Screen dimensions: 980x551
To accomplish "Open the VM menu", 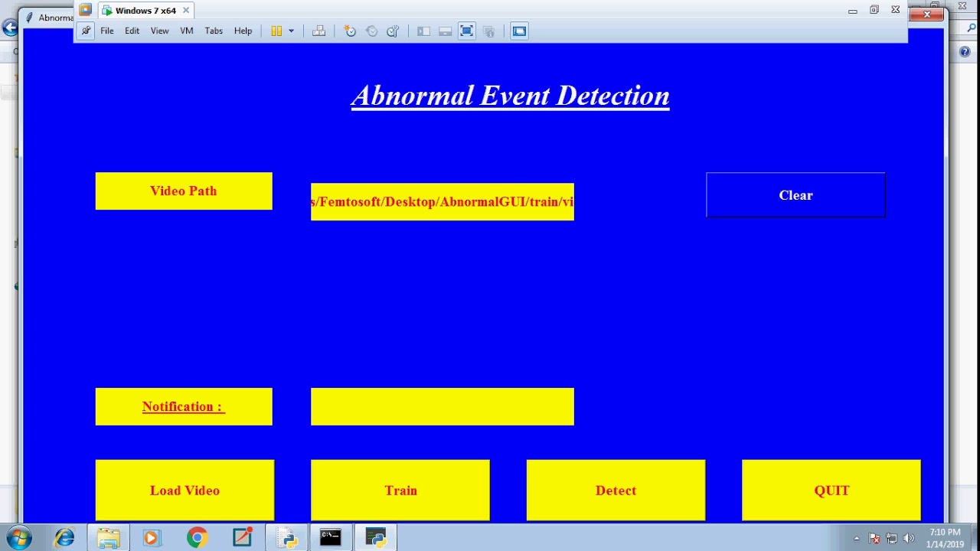I will coord(187,31).
